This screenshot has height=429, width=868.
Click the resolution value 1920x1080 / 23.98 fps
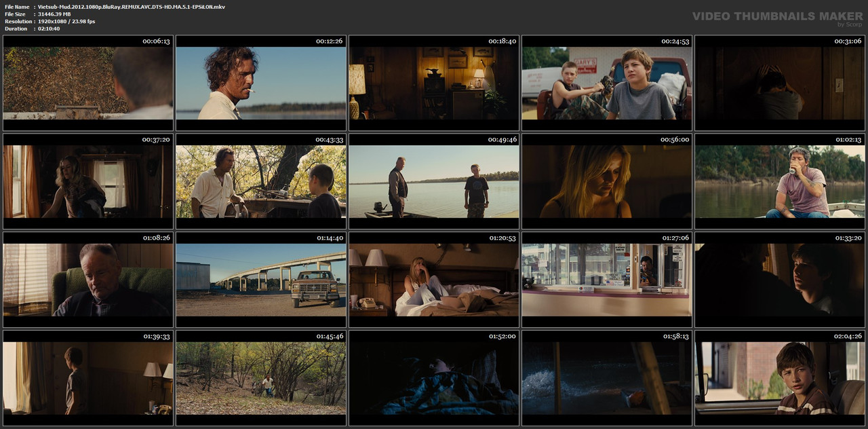point(66,22)
